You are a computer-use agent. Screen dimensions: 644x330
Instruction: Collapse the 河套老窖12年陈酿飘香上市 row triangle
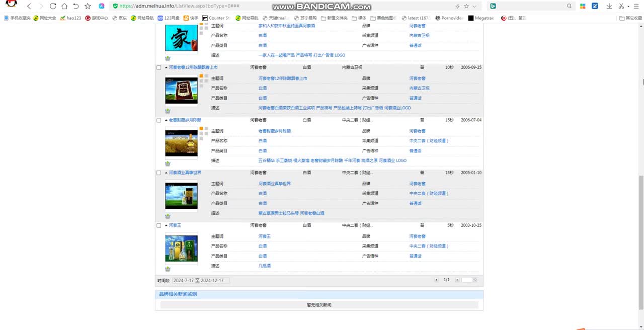[166, 67]
